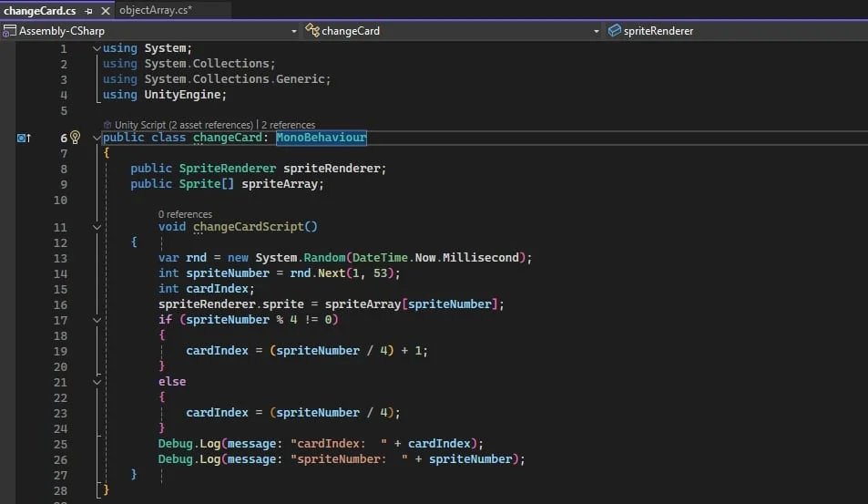This screenshot has width=868, height=504.
Task: Click the changeCard class name on line 6
Action: pyautogui.click(x=227, y=138)
